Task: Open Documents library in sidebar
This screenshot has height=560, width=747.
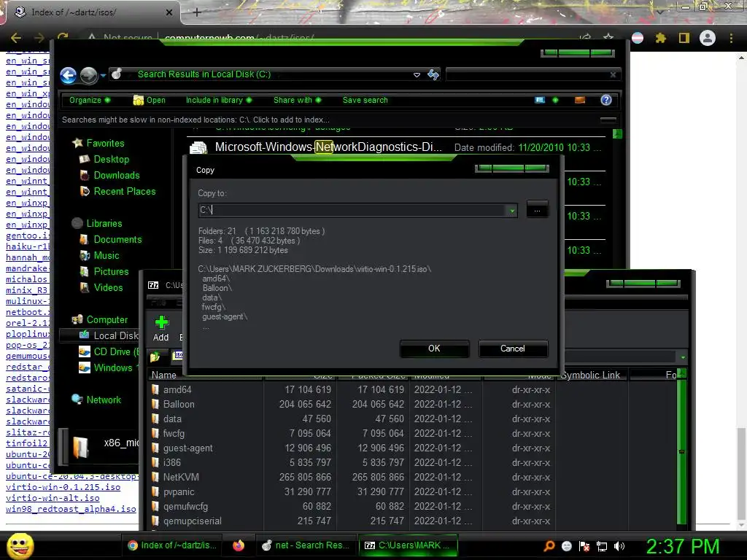Action: 117,239
